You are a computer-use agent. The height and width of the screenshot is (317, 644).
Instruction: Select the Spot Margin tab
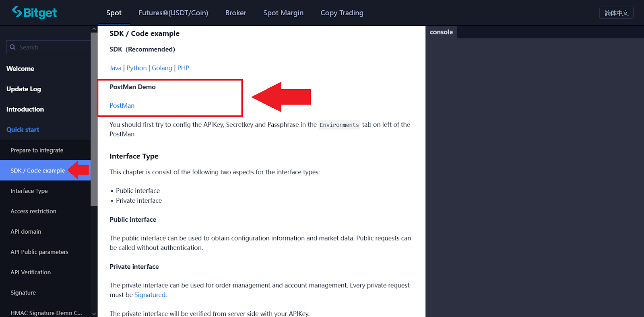tap(283, 13)
